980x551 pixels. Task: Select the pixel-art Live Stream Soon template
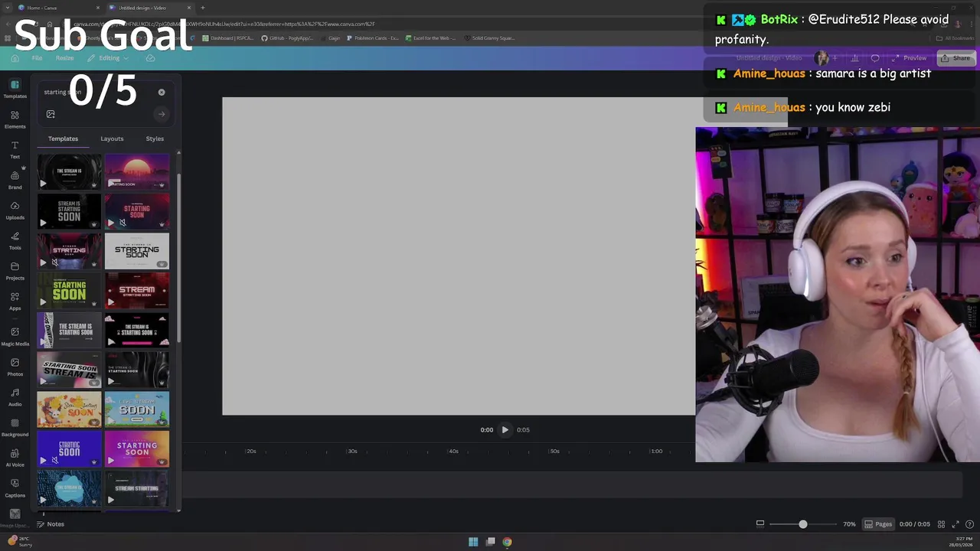click(x=136, y=409)
